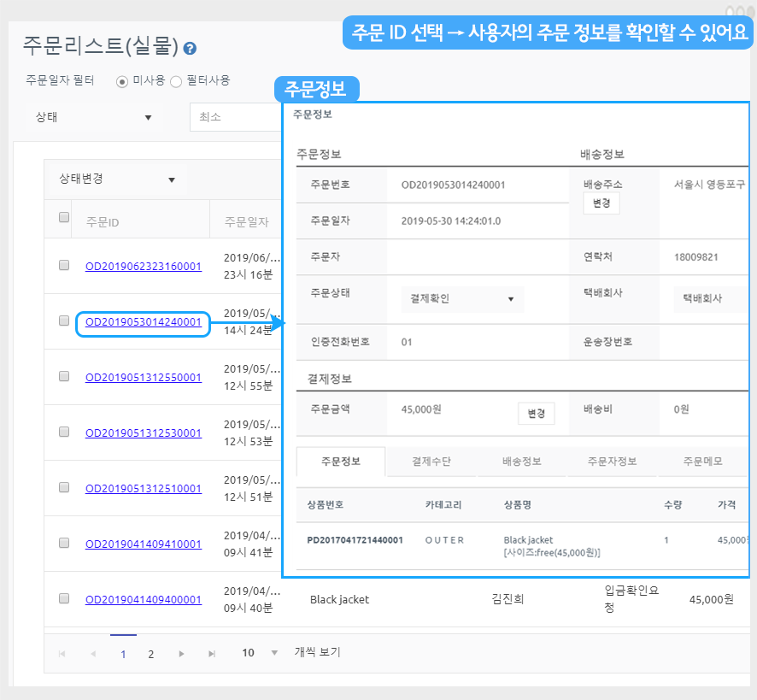Open the rows-per-page dropdown showing 10
Image resolution: width=757 pixels, height=700 pixels.
[259, 653]
